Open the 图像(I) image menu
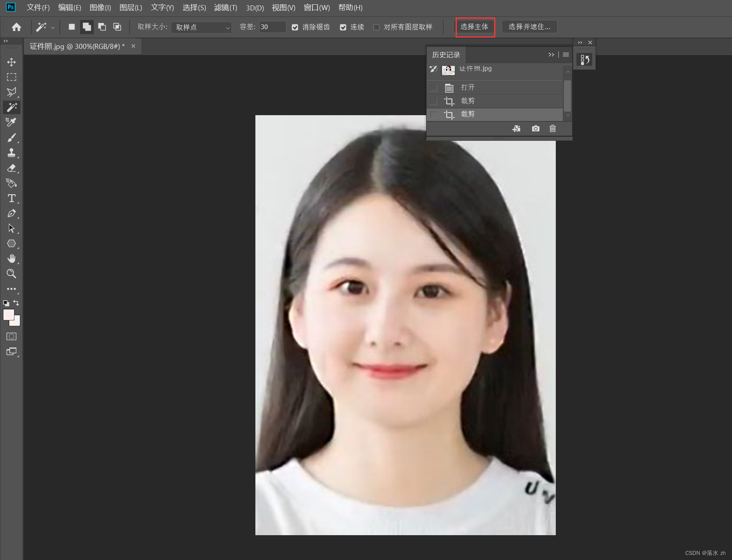Image resolution: width=732 pixels, height=560 pixels. (100, 8)
